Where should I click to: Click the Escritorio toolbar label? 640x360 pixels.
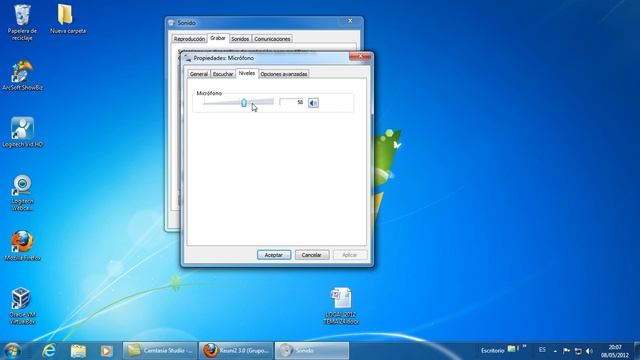492,350
